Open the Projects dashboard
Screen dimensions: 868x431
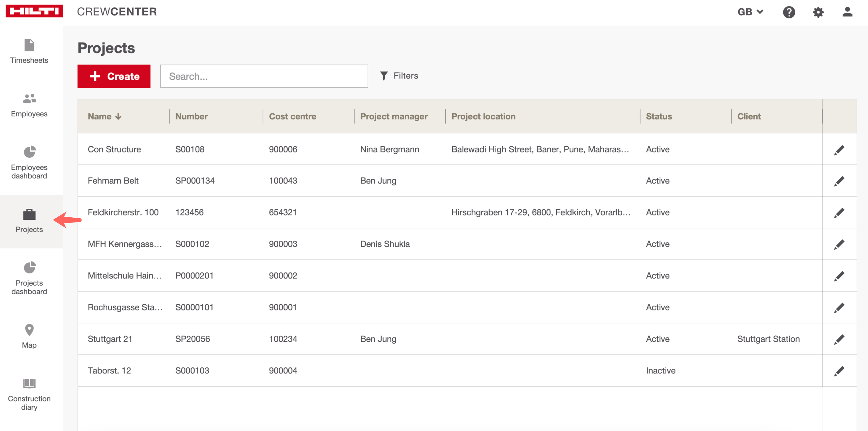pyautogui.click(x=29, y=278)
